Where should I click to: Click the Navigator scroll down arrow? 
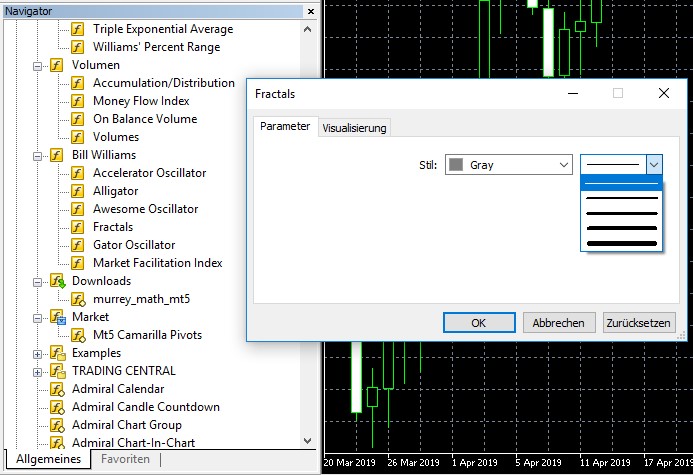pyautogui.click(x=308, y=441)
